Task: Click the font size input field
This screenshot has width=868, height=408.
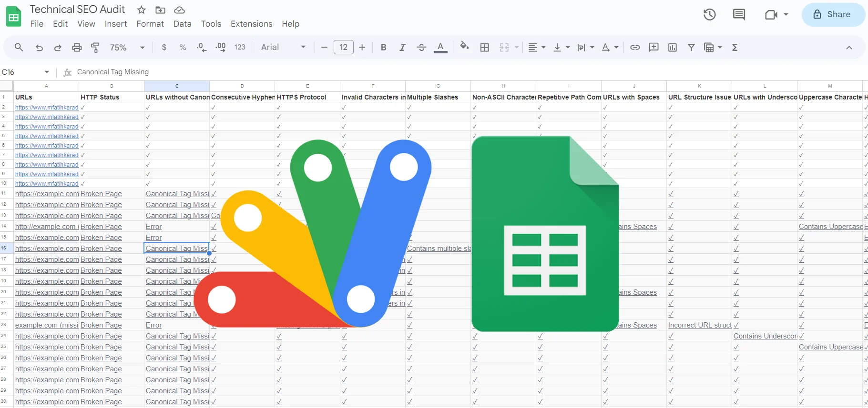Action: tap(344, 47)
